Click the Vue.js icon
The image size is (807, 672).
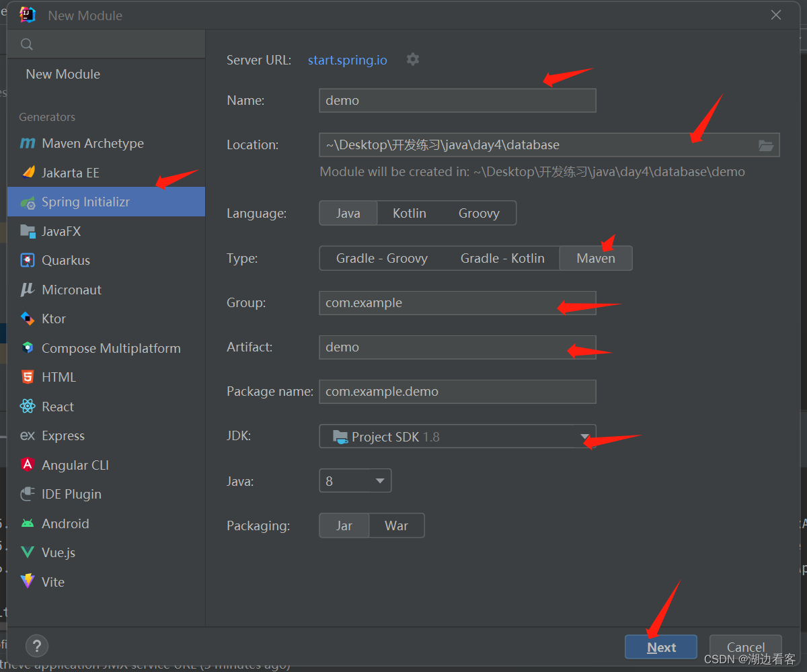point(28,552)
